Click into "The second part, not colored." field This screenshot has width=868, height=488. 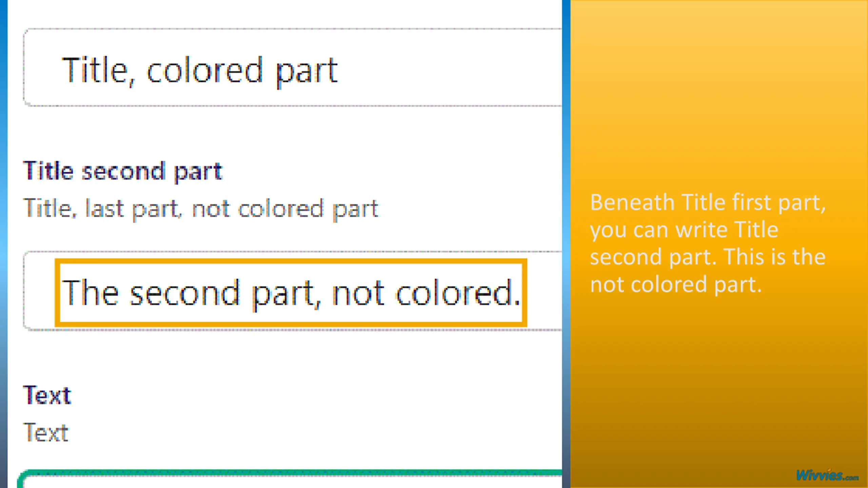pyautogui.click(x=290, y=293)
